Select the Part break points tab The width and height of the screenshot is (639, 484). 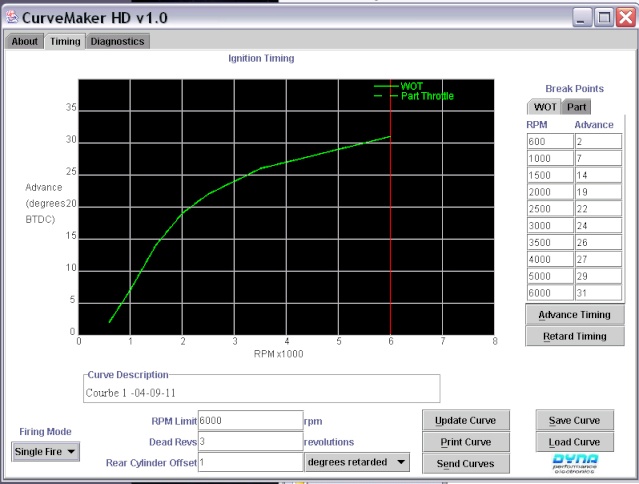pos(576,107)
